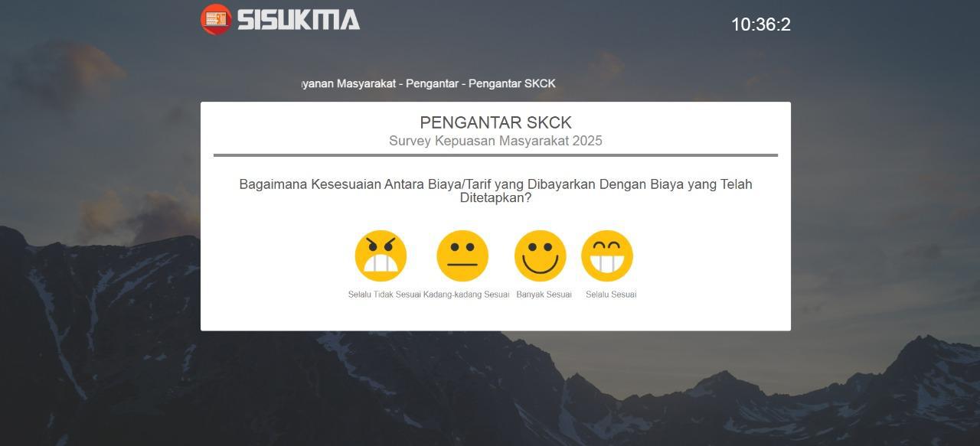Click the Survey Kepuasan Masyarakat 2025 subtitle
Image resolution: width=980 pixels, height=446 pixels.
[x=496, y=141]
